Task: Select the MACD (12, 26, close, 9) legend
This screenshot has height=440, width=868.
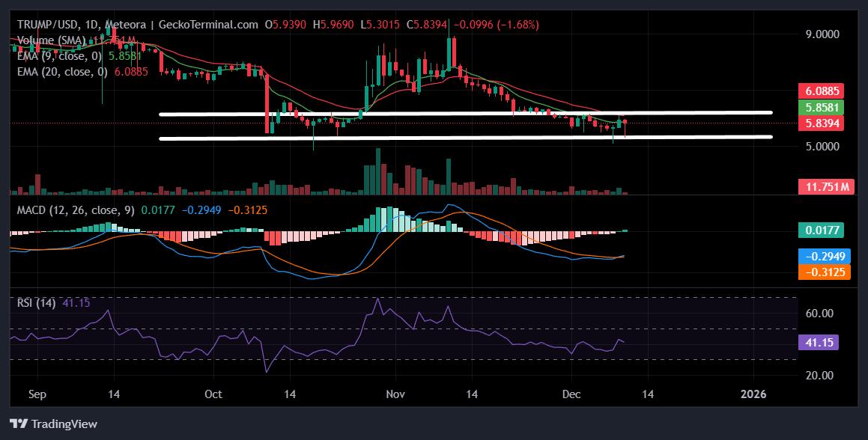Action: coord(76,210)
